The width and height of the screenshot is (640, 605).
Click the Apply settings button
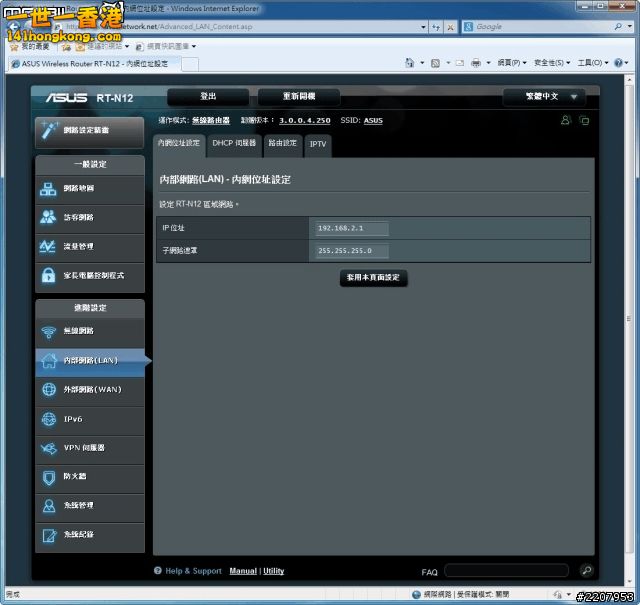point(373,277)
